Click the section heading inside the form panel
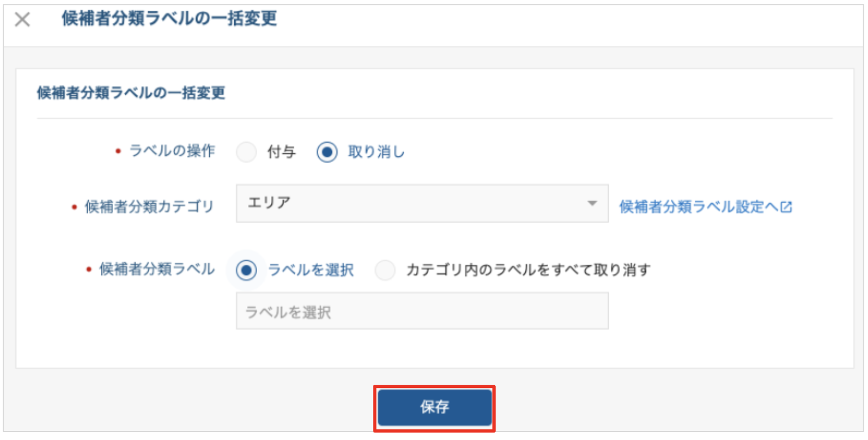This screenshot has height=440, width=868. point(131,93)
